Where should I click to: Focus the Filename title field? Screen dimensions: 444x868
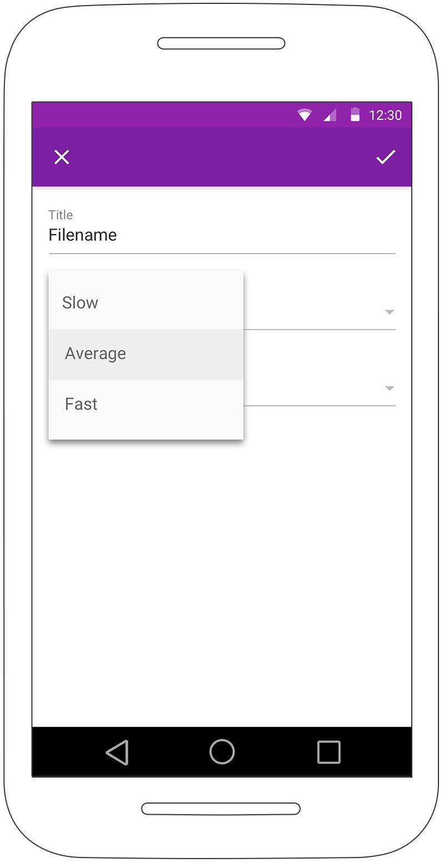click(x=222, y=235)
